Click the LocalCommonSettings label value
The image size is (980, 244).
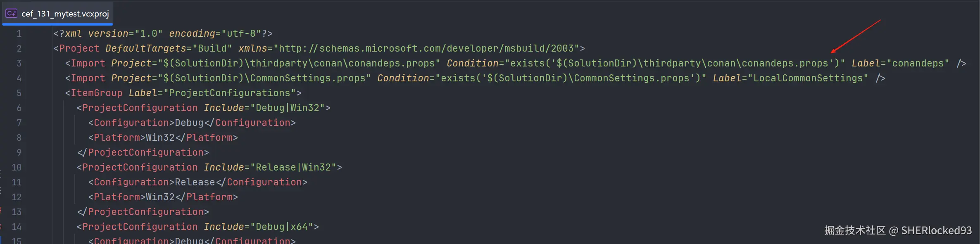(x=808, y=78)
